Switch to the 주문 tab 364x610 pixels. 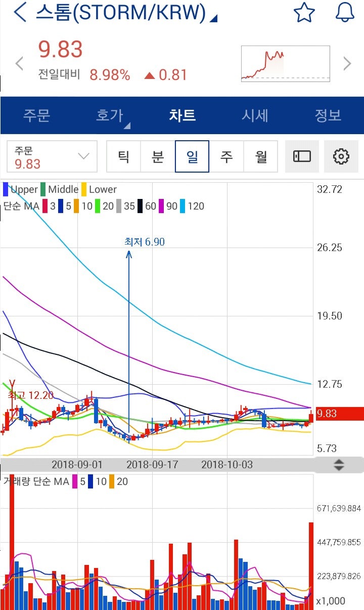(x=37, y=115)
